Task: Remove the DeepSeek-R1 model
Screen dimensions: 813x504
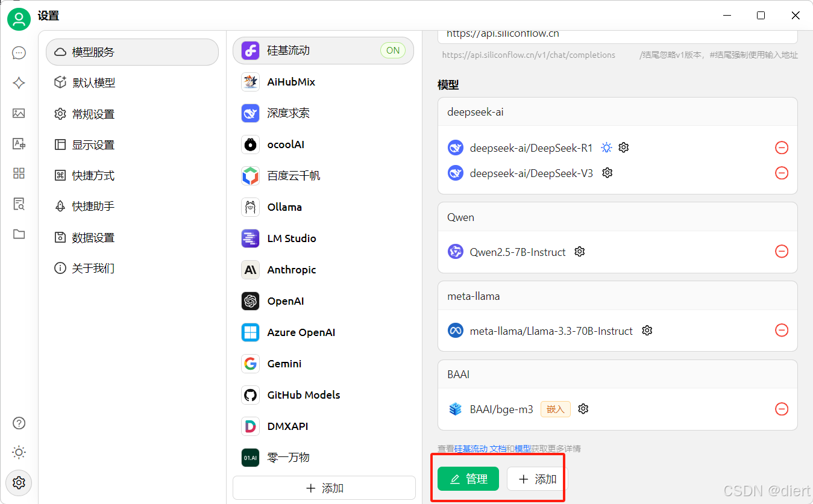Action: (782, 148)
